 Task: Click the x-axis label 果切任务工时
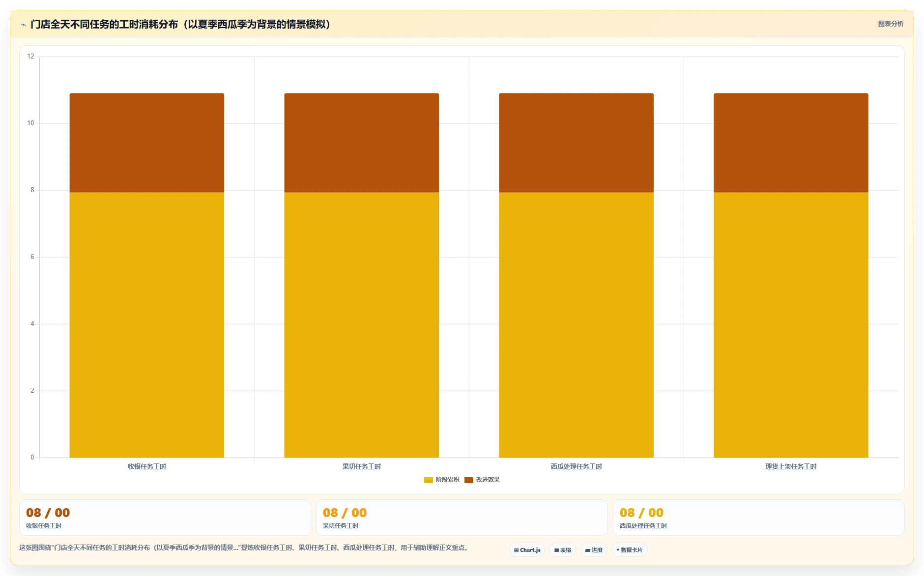pyautogui.click(x=362, y=466)
